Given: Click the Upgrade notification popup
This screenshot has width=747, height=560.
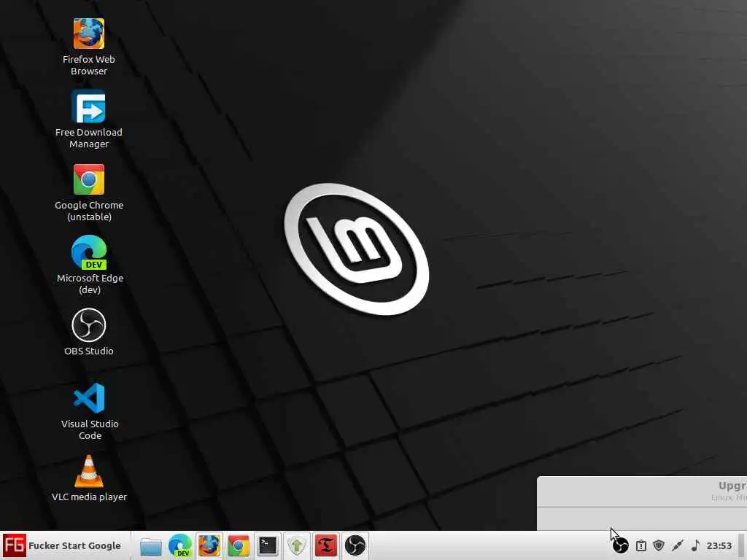Looking at the screenshot, I should point(642,503).
